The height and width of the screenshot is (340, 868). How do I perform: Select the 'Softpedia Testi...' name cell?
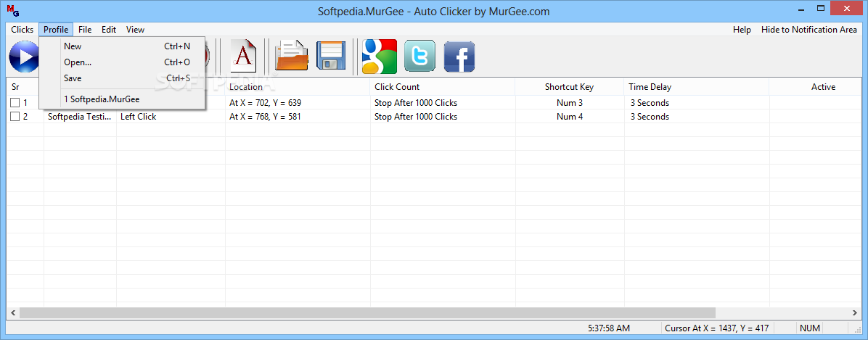pyautogui.click(x=80, y=117)
